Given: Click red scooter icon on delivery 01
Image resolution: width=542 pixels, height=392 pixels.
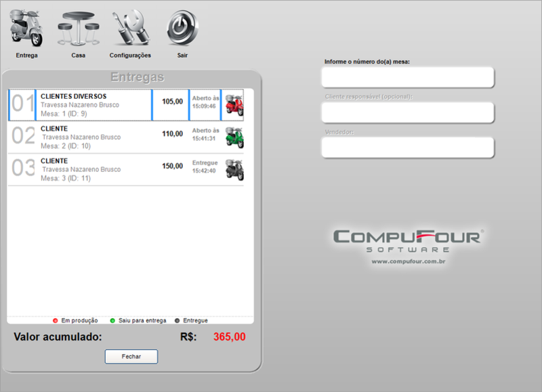Looking at the screenshot, I should [x=234, y=105].
